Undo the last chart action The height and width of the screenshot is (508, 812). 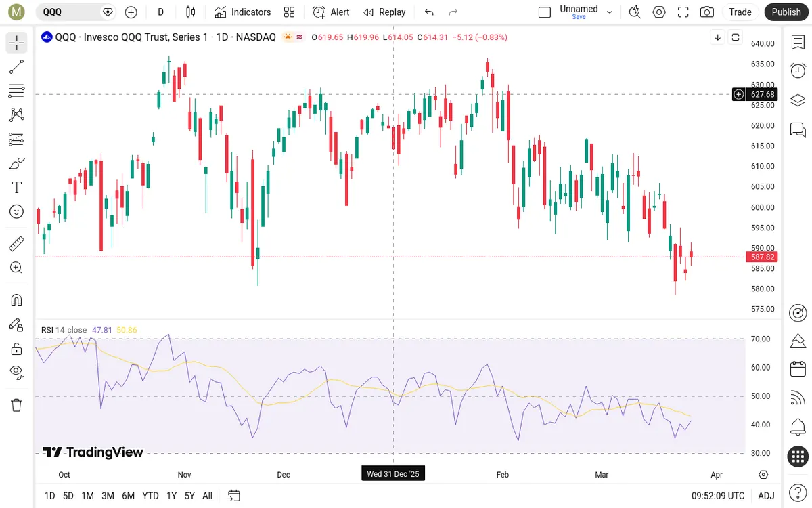(429, 12)
